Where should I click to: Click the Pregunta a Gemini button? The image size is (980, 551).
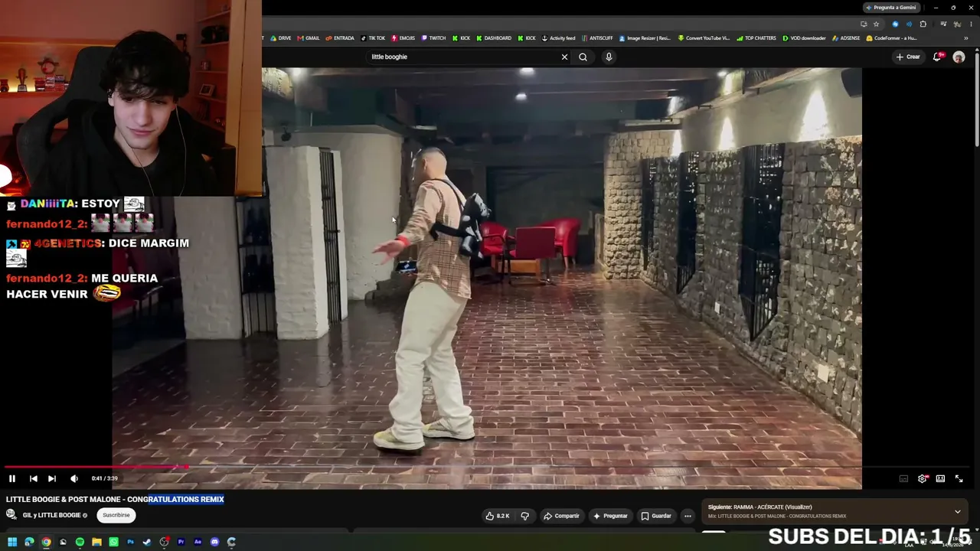coord(890,8)
